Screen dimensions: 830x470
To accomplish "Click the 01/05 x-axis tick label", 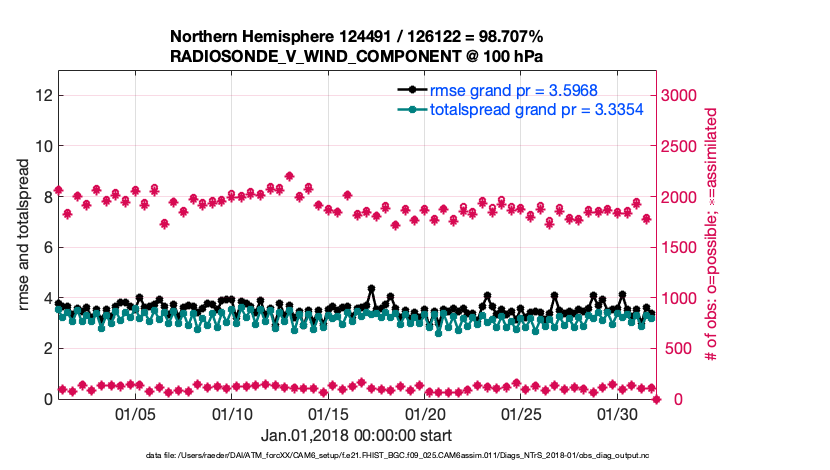I will (135, 413).
